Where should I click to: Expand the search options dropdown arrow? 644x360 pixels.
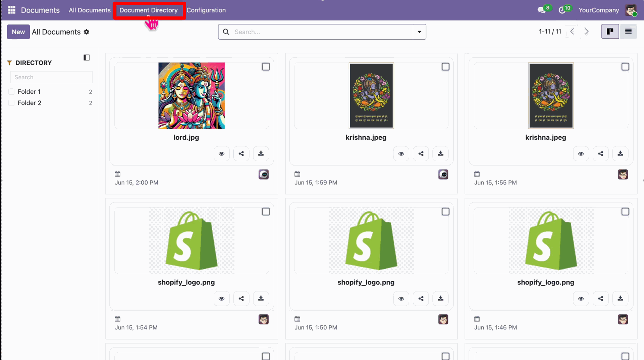(x=419, y=32)
